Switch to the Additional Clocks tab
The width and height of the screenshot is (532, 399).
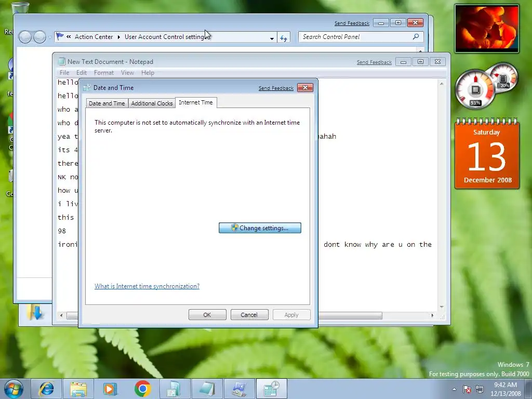click(152, 103)
